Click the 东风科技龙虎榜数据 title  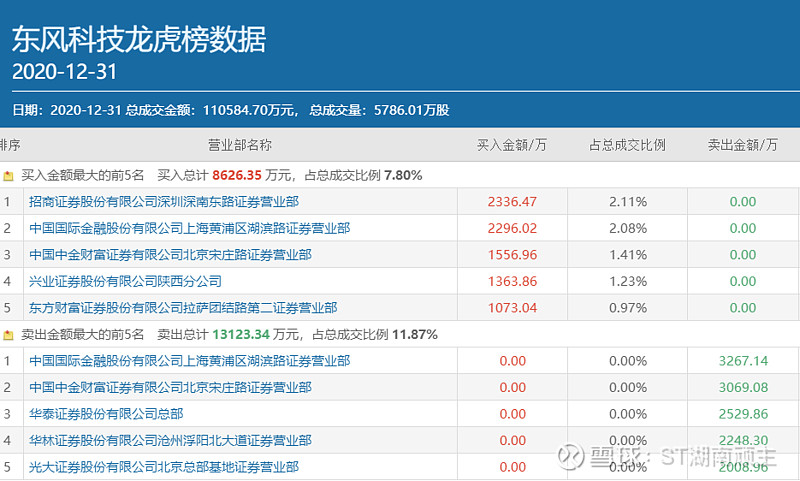coord(139,40)
